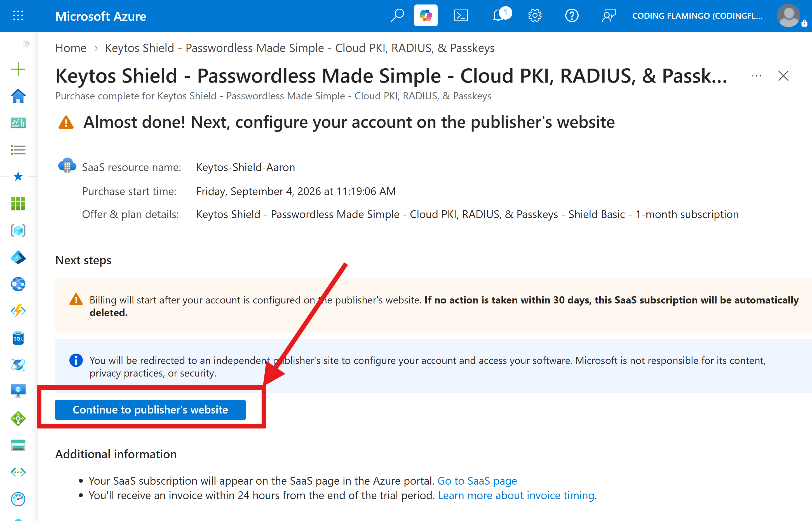Open the portal Settings gear
This screenshot has width=812, height=521.
535,16
